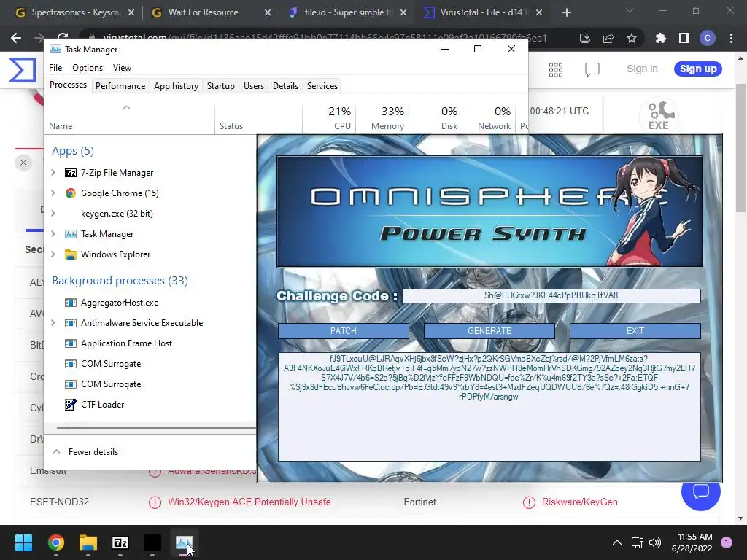Expand the keygen.exe (32 bit) process group
747x560 pixels.
coord(53,214)
